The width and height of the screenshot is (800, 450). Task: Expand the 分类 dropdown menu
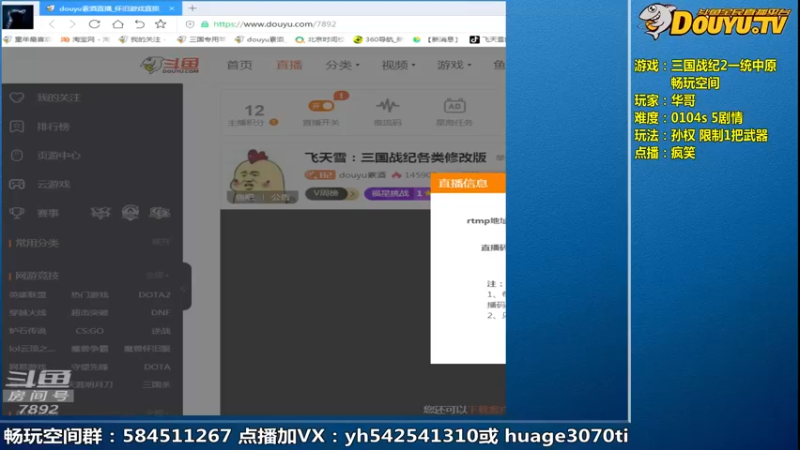342,65
